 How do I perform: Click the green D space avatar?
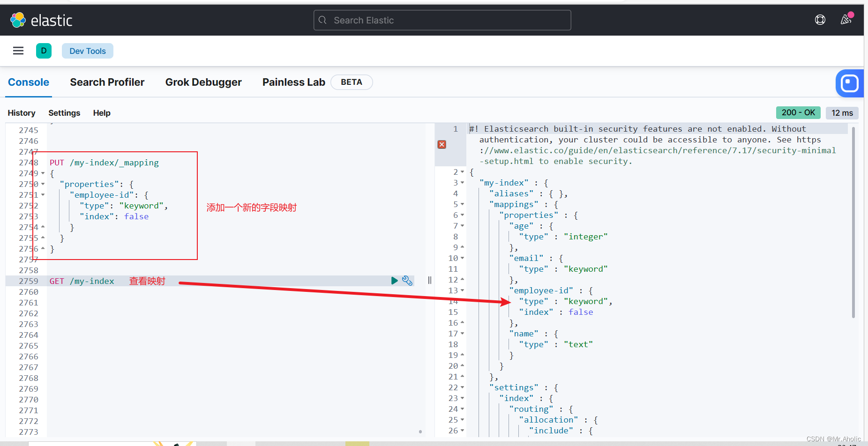[44, 51]
